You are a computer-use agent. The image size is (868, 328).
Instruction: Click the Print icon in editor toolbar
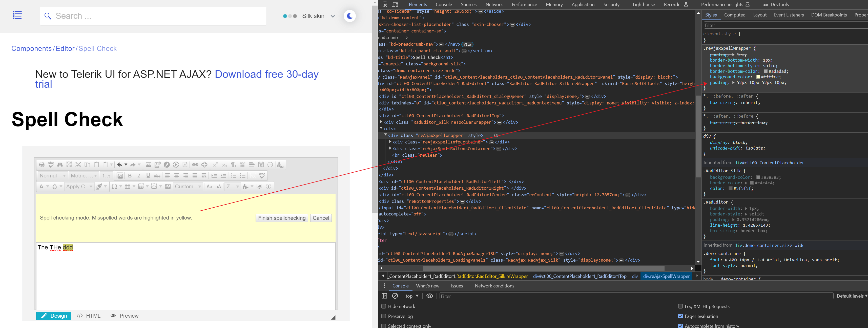pyautogui.click(x=42, y=165)
